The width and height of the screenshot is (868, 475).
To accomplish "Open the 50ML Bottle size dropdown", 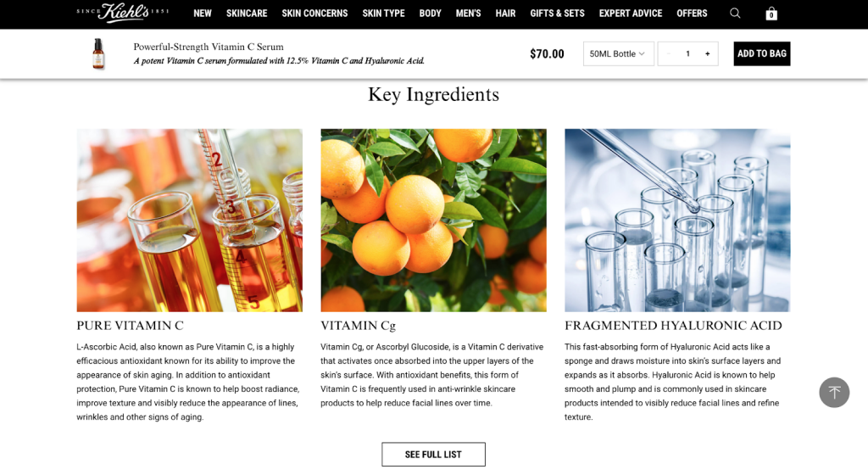I will [x=618, y=53].
